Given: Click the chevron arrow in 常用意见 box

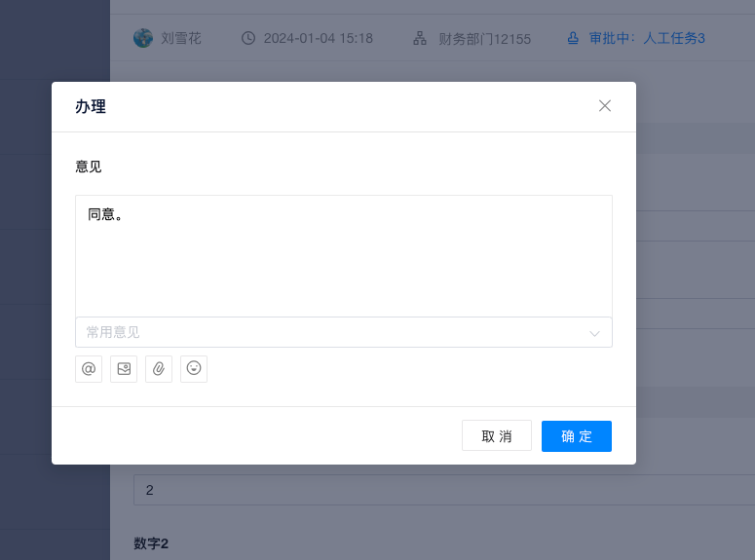Looking at the screenshot, I should coord(594,333).
